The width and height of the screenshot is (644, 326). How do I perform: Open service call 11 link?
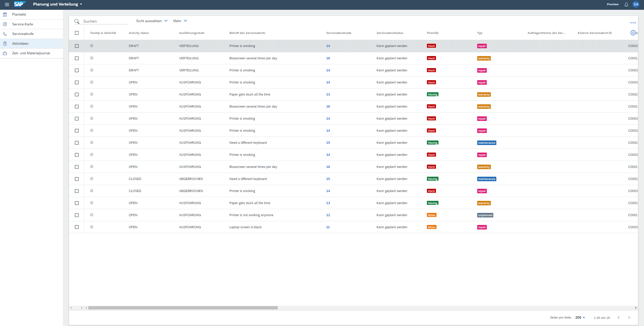(328, 227)
